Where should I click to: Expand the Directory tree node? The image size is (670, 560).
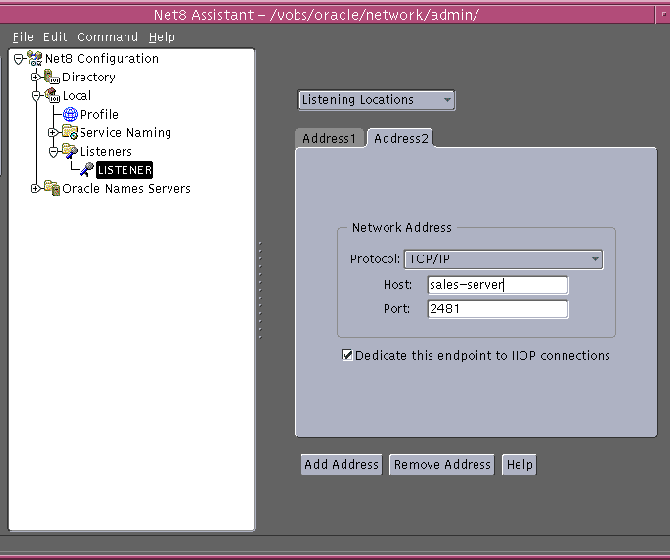35,77
